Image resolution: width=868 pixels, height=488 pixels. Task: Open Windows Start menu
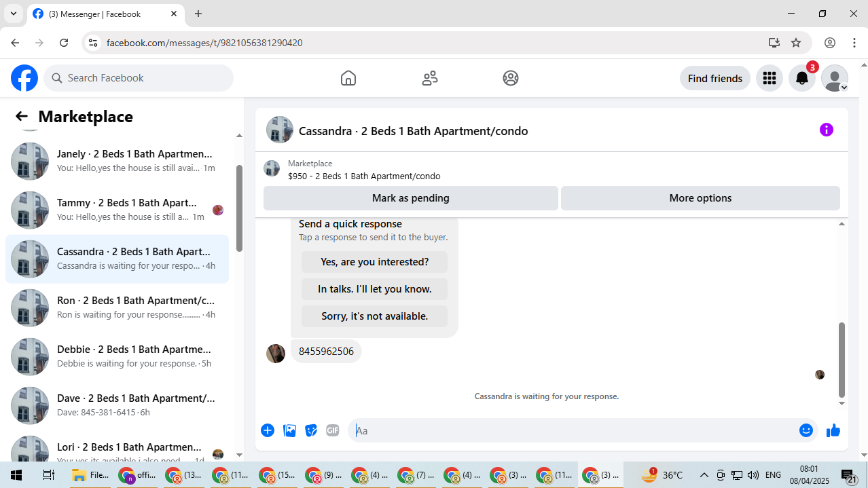tap(16, 475)
